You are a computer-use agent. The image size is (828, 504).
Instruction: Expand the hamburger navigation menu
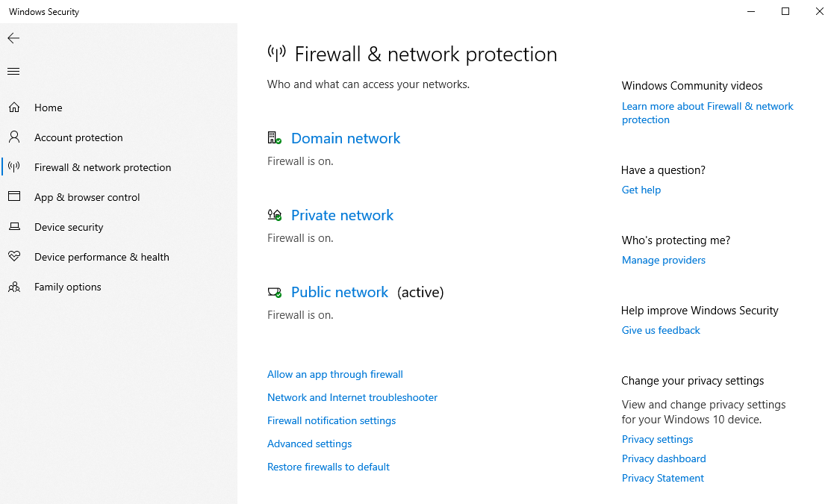[x=13, y=72]
